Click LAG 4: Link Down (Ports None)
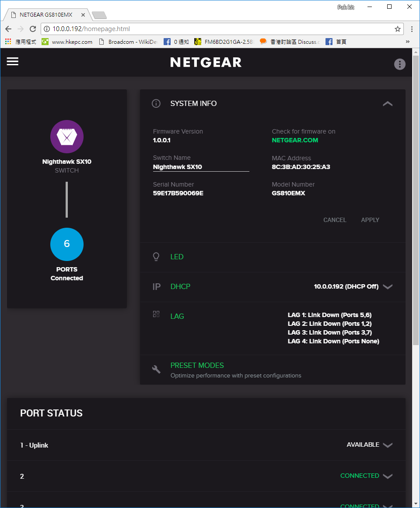The image size is (420, 508). (x=333, y=341)
